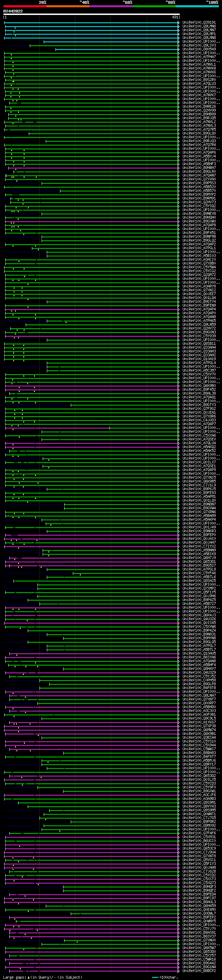Screen dimensions: 222x980
Task: Select hit label UniRef100_B9NDN7
Action: click(x=199, y=504)
